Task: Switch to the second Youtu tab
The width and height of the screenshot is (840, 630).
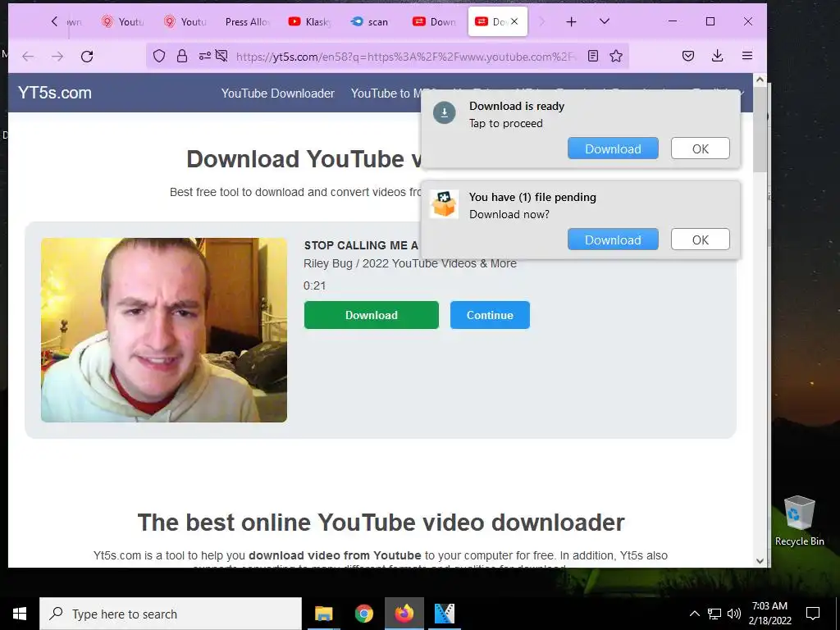Action: coord(185,22)
